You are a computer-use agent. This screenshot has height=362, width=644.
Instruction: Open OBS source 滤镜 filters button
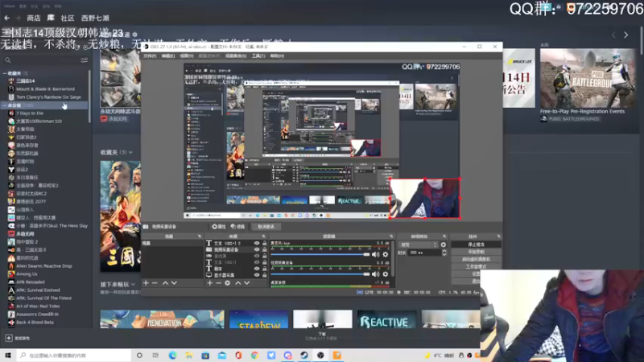tap(237, 227)
